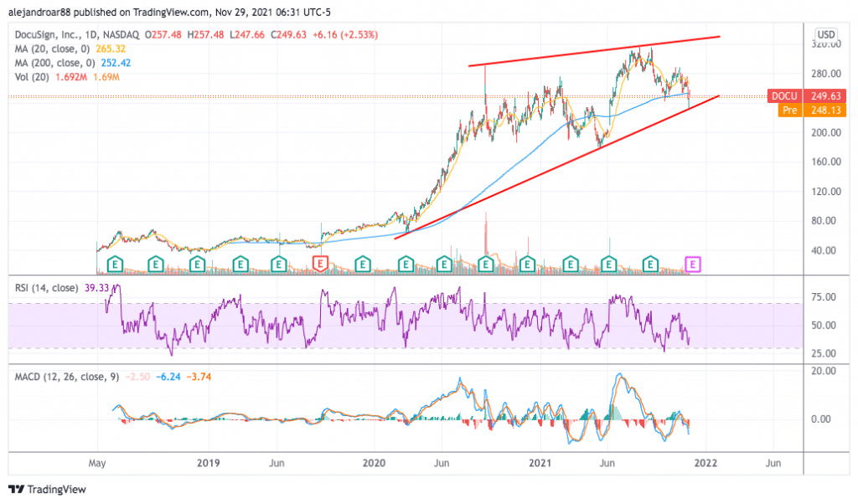Click the 200.00 price axis label
This screenshot has width=858, height=504.
(825, 132)
